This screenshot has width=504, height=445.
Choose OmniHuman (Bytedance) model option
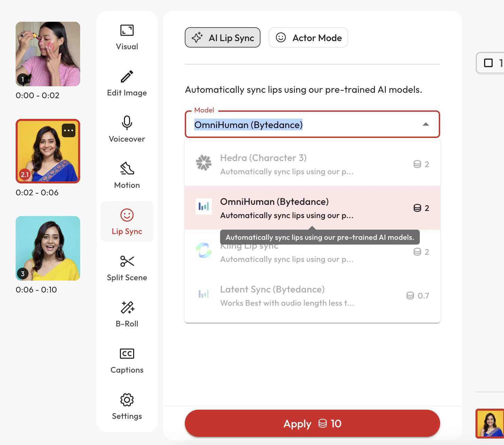point(312,208)
